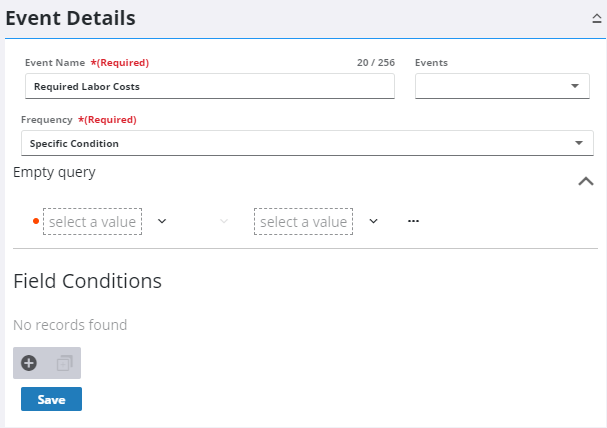Screen dimensions: 607x428
Task: Open the Frequency dropdown arrow
Action: point(578,143)
